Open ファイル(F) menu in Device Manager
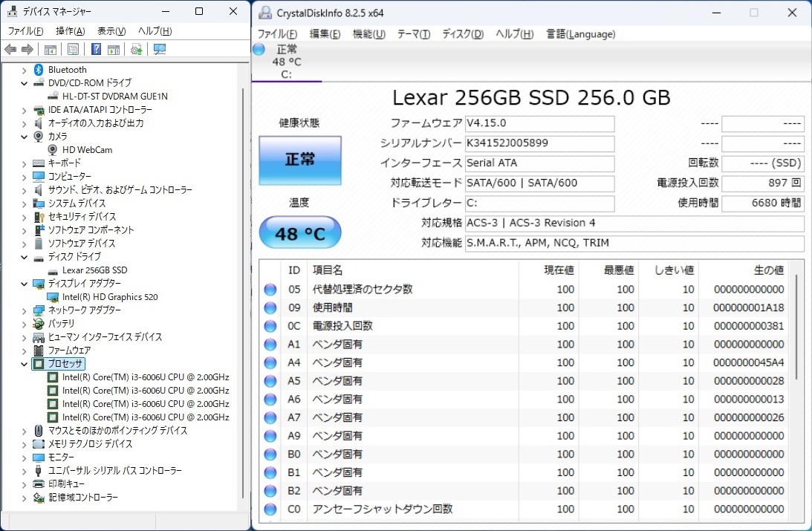The image size is (812, 531). pos(25,31)
